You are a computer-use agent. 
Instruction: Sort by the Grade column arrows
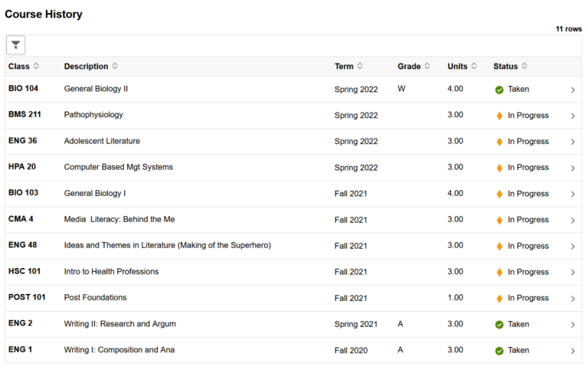(427, 67)
